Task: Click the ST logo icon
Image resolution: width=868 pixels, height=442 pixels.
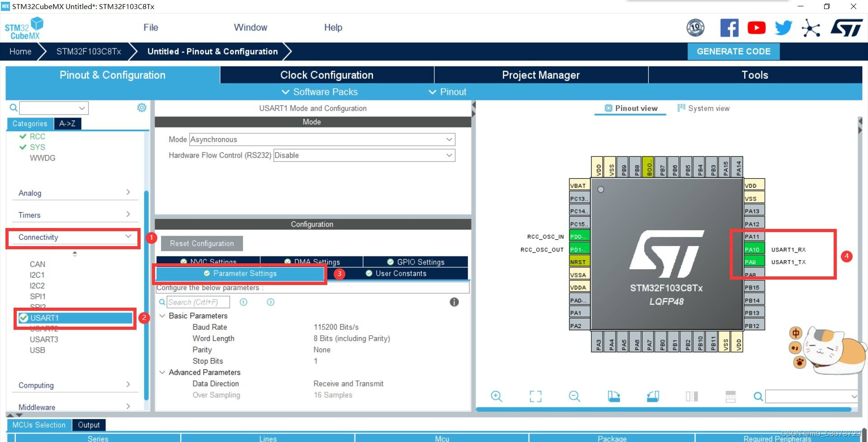Action: pos(847,28)
